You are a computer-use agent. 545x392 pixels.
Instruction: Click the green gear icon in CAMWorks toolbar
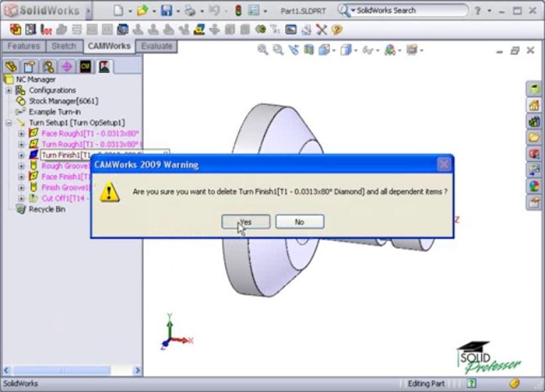point(261,29)
